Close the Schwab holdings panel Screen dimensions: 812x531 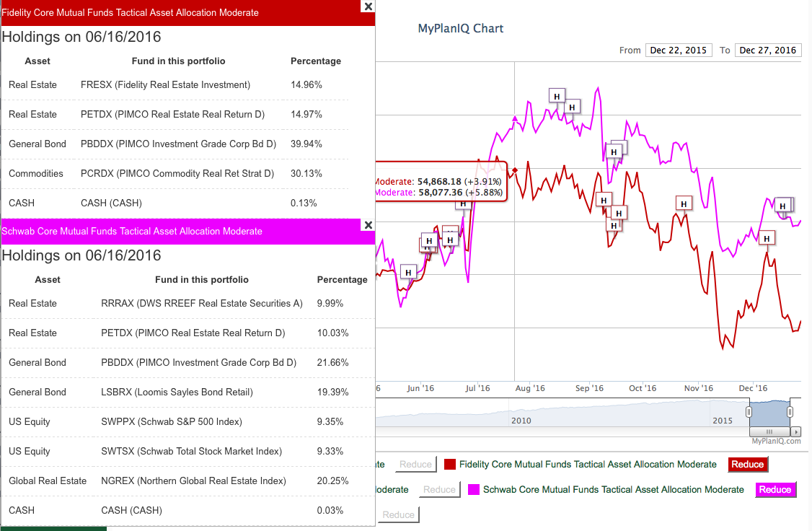369,225
